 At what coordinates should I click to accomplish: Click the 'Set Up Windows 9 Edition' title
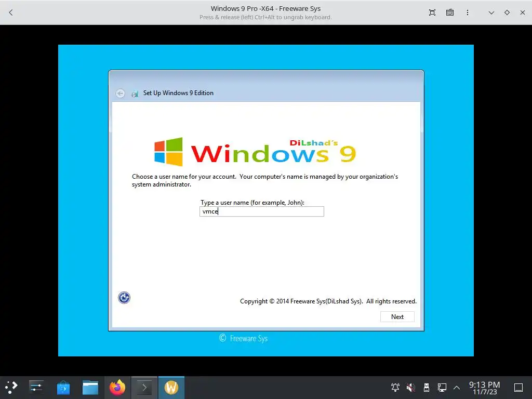(x=178, y=93)
